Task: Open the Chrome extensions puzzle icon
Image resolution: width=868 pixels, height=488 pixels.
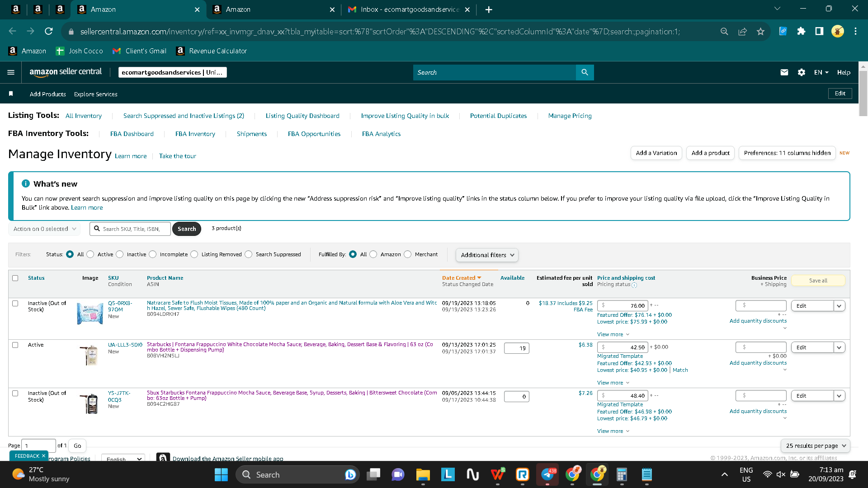Action: coord(801,31)
